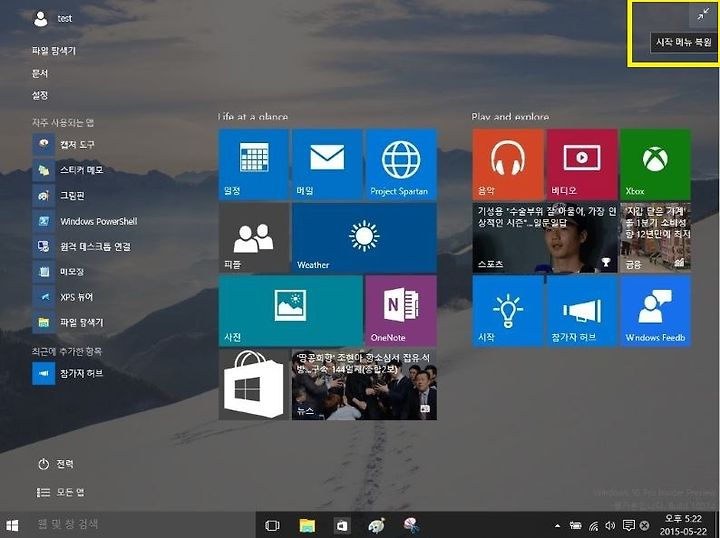Open the test user account menu
Viewport: 720px width, 538px height.
[52, 18]
